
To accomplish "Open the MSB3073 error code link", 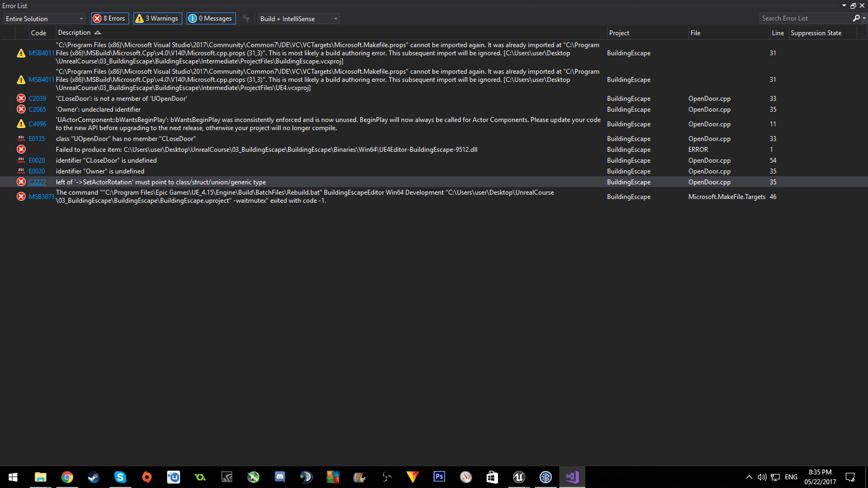I will (41, 197).
